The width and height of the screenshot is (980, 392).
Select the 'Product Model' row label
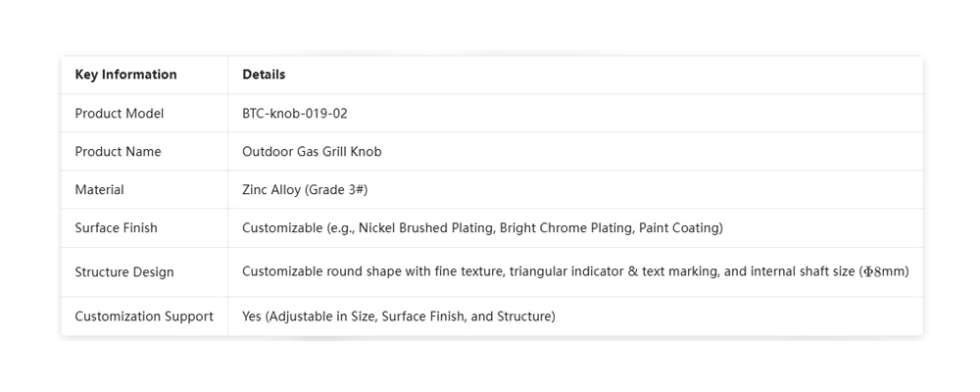point(119,114)
